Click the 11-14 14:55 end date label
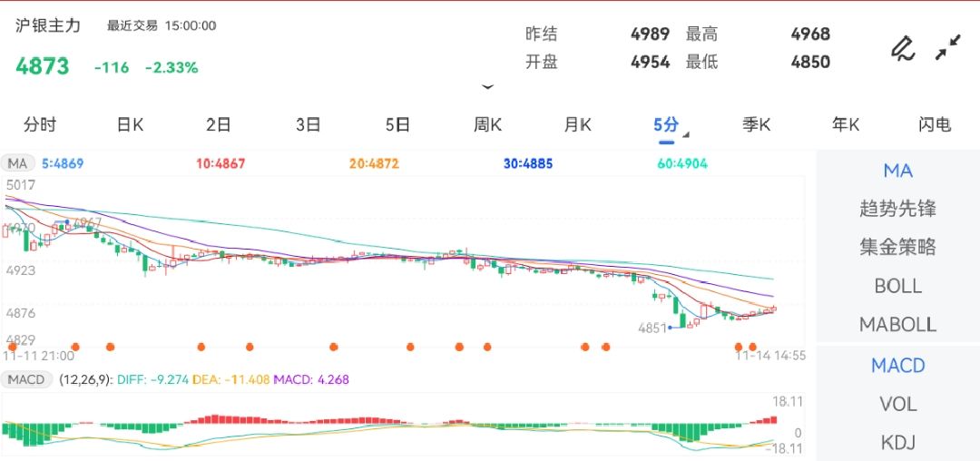This screenshot has width=980, height=461. (x=770, y=356)
